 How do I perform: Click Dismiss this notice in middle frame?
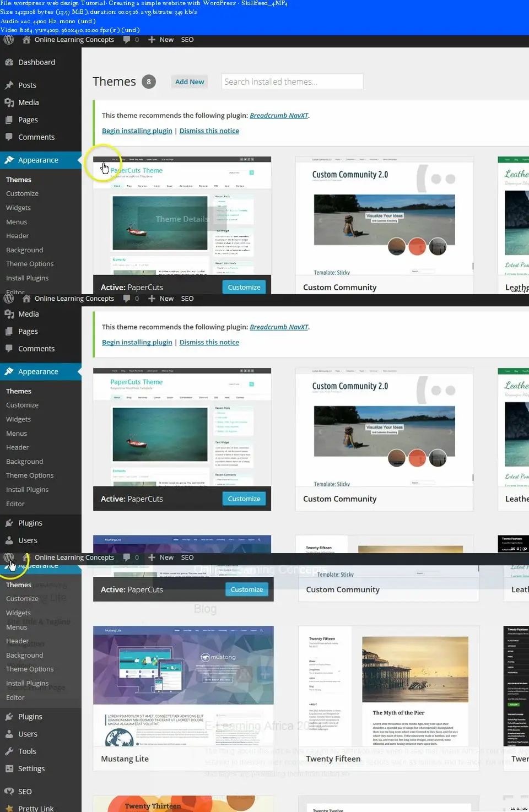pos(209,342)
